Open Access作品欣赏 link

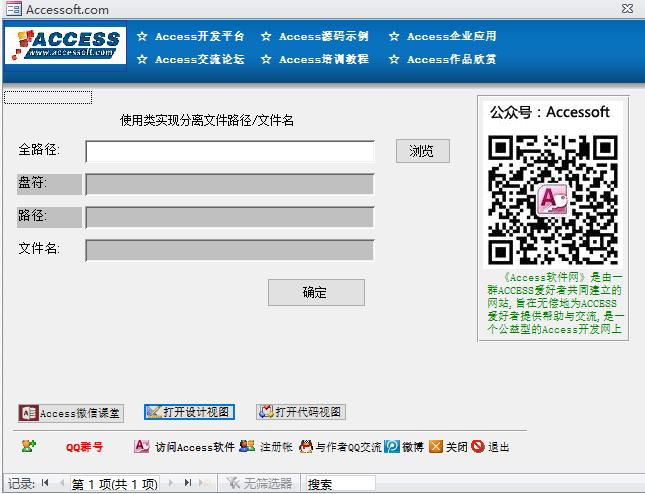[452, 60]
